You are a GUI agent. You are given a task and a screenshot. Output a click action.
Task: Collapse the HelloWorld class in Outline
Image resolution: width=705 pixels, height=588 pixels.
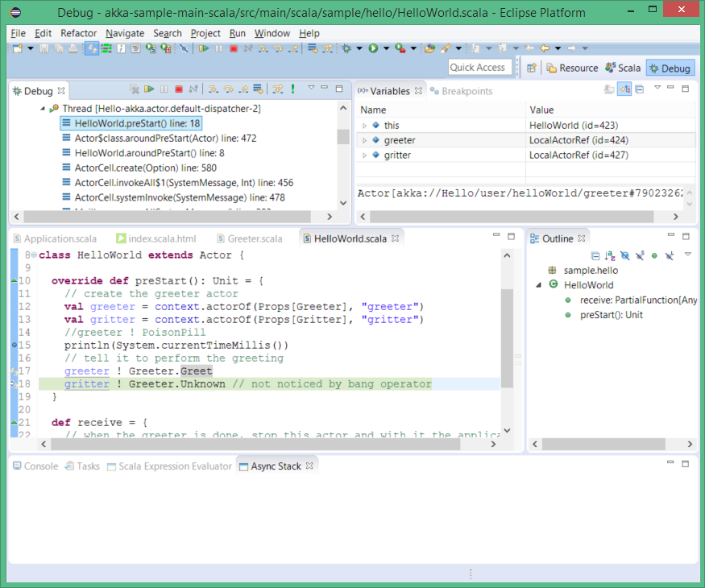tap(537, 285)
